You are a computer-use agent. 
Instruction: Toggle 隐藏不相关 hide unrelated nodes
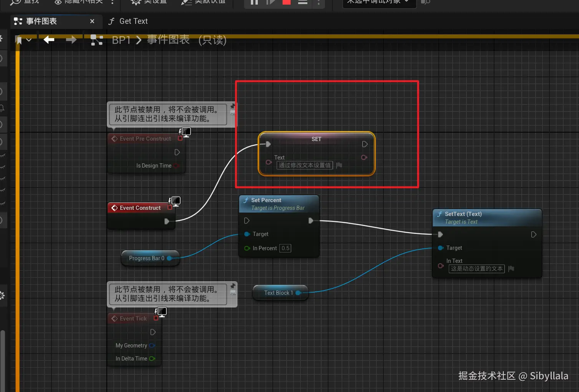click(79, 2)
